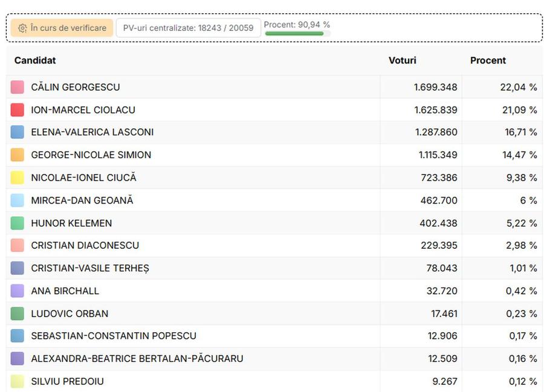Click the salmon swatch beside Cristian Diaconescu
This screenshot has width=544, height=392.
pos(18,245)
